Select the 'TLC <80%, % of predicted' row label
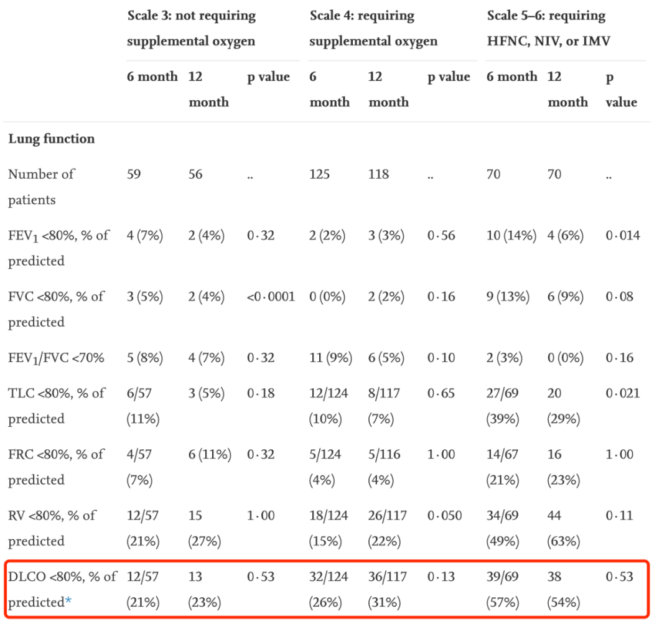Image resolution: width=672 pixels, height=624 pixels. 57,406
